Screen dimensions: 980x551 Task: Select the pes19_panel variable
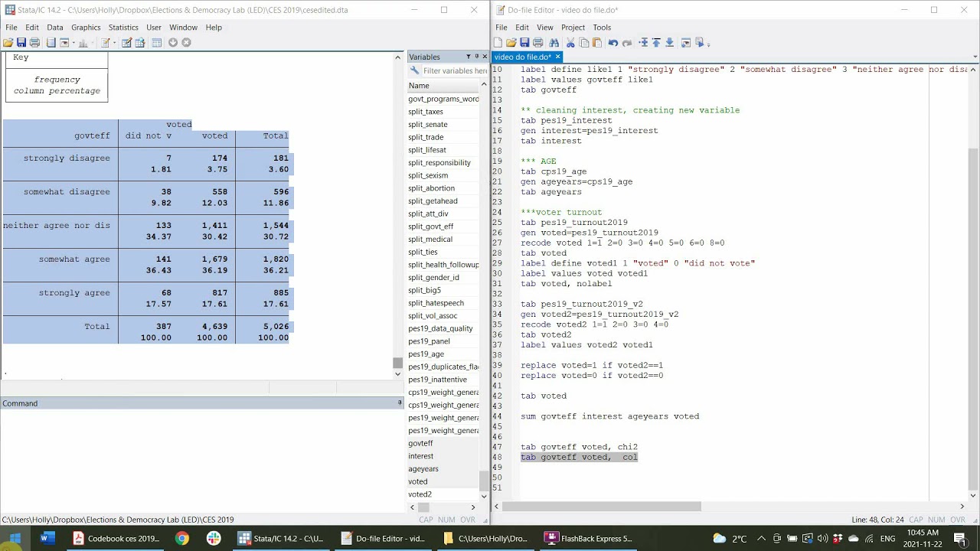tap(429, 341)
